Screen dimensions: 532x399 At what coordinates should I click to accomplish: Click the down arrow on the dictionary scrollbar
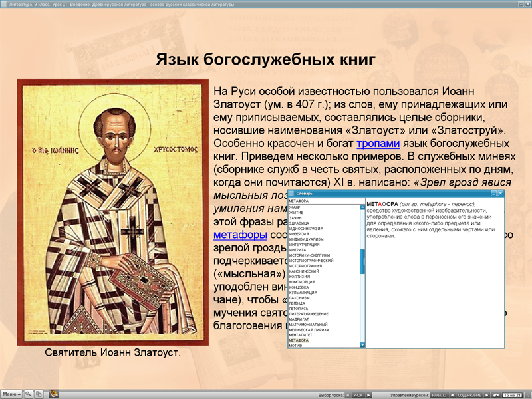pyautogui.click(x=361, y=344)
